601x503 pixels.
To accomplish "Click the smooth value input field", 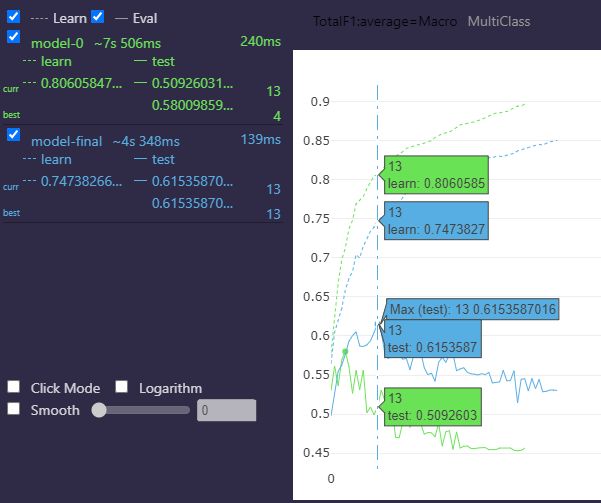I will pos(227,410).
